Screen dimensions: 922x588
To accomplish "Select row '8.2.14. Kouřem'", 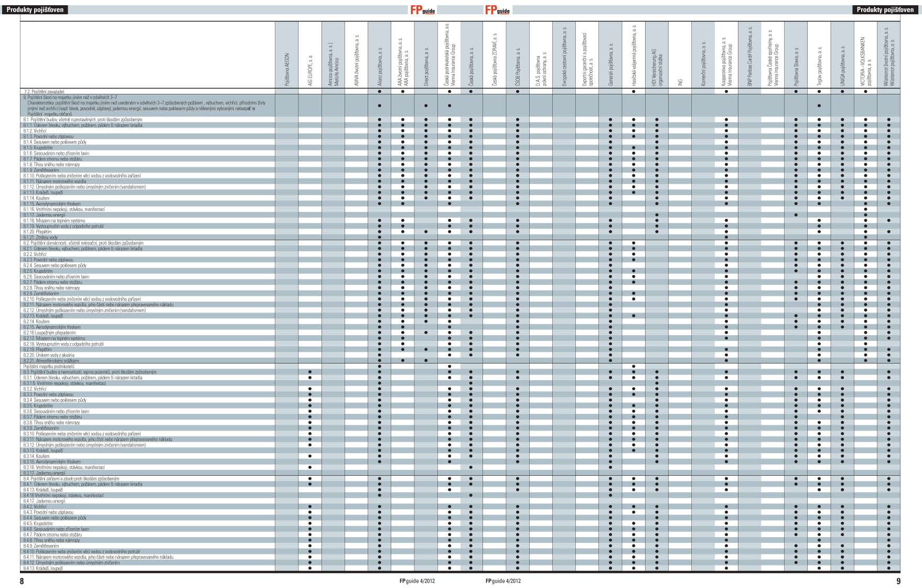I will coord(36,322).
